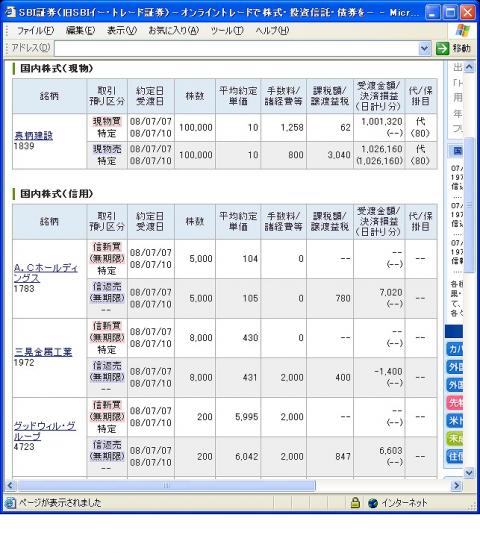Open the 三晃金属工業 stock link
The image size is (480, 553).
43,352
